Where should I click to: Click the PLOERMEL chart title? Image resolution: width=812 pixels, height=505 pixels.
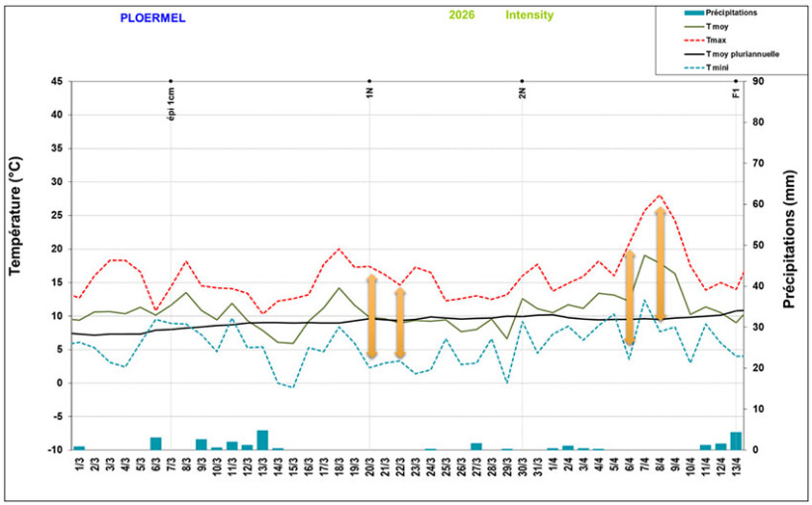click(x=152, y=17)
